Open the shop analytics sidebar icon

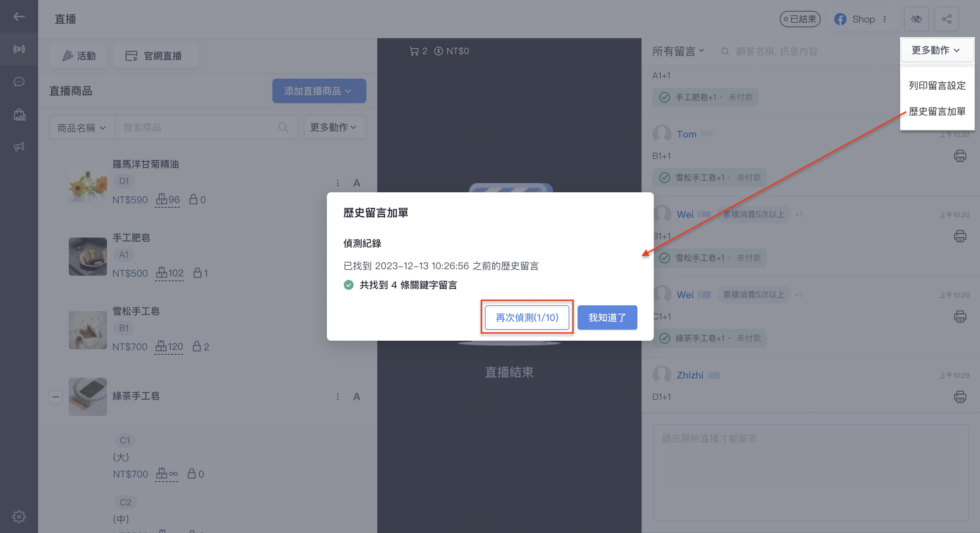point(19,114)
